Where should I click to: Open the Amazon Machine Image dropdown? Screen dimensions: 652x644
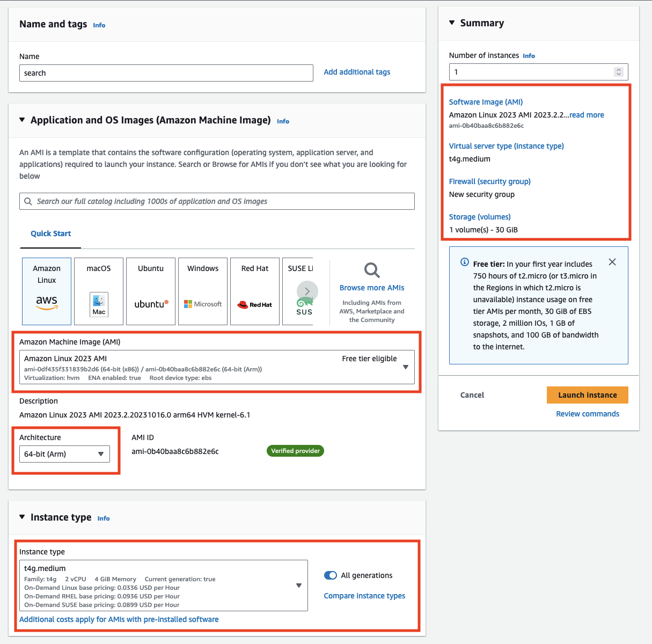(217, 367)
